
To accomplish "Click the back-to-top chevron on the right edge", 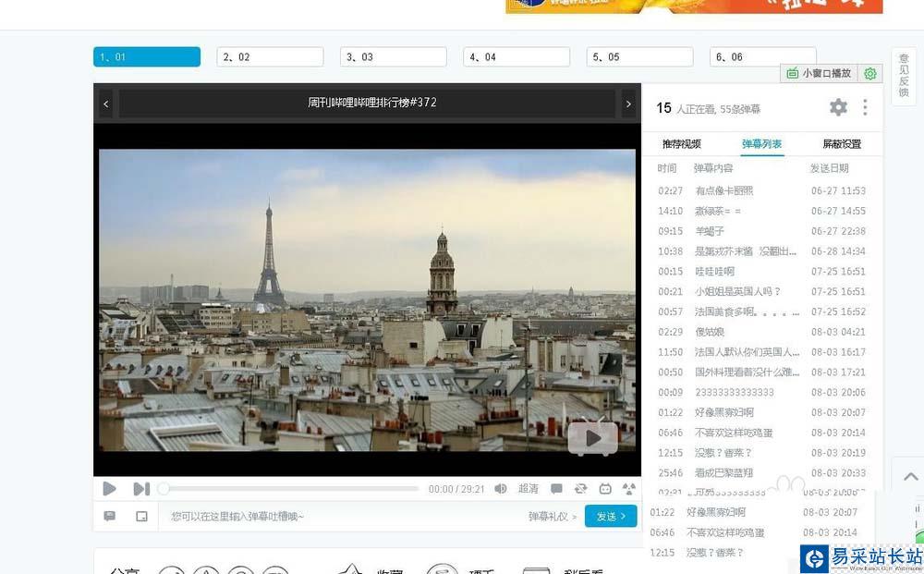I will point(910,476).
